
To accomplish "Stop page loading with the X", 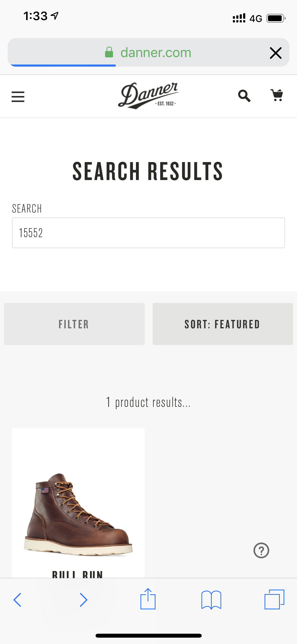I will click(x=276, y=53).
